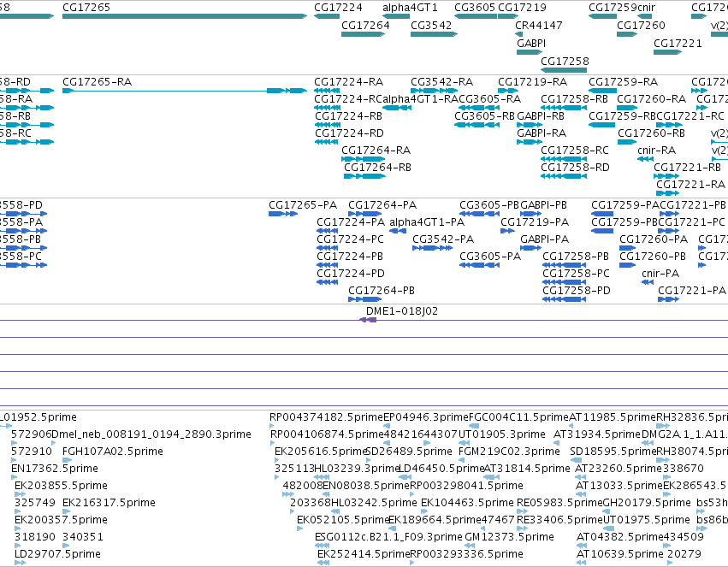Click the CG17224-PA protein label
728x567 pixels.
(x=351, y=222)
